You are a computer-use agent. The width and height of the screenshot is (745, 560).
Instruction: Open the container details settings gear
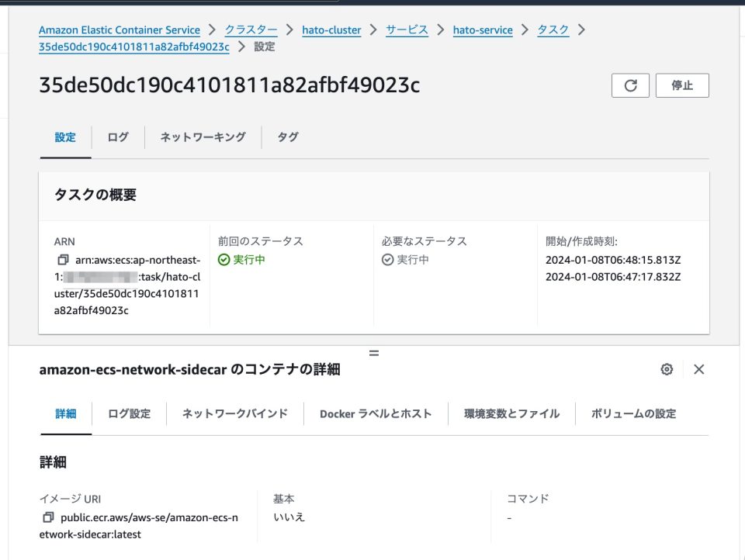666,369
